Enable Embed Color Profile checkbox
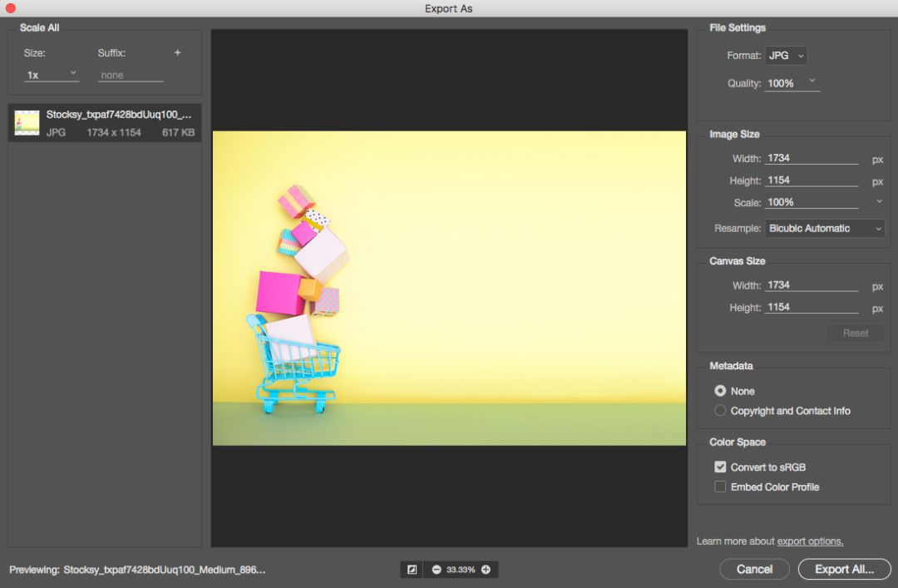Screen dimensions: 898x588 (x=720, y=487)
